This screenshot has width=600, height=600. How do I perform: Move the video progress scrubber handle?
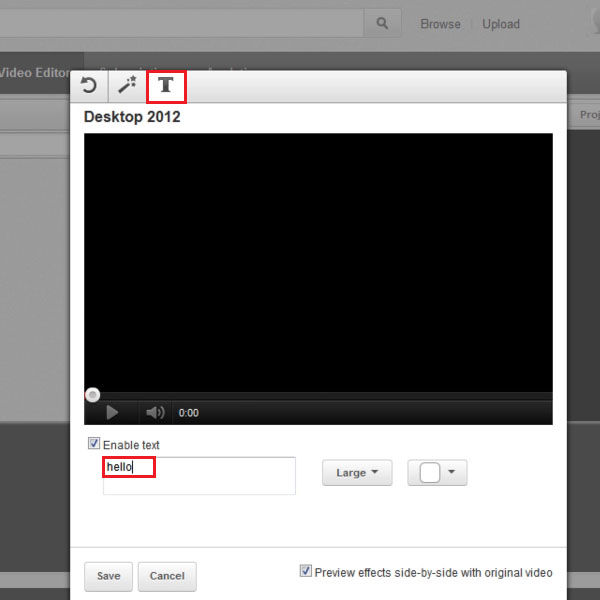click(92, 395)
